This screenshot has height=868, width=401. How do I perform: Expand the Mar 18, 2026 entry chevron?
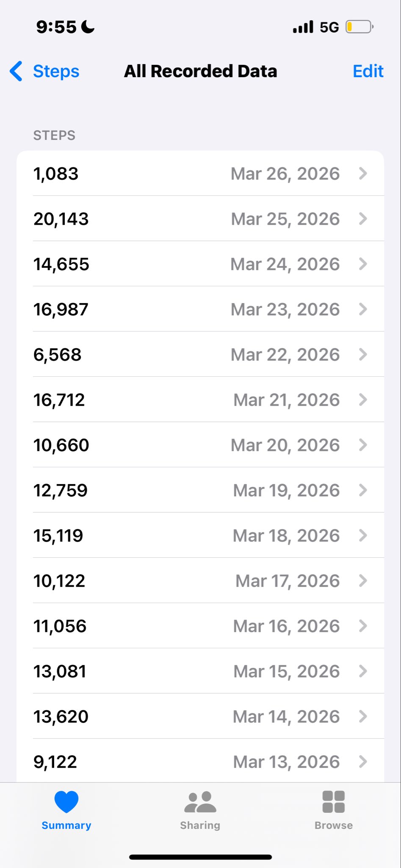363,535
